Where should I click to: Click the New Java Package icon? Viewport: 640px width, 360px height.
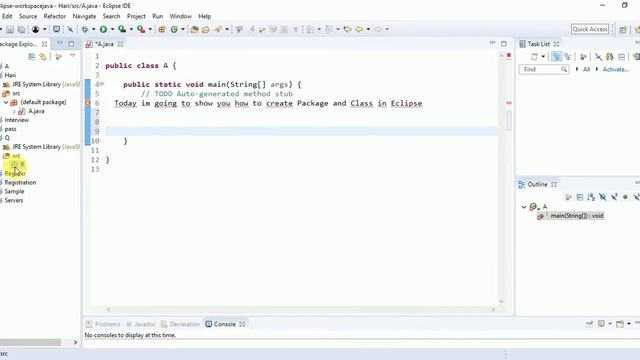162,29
